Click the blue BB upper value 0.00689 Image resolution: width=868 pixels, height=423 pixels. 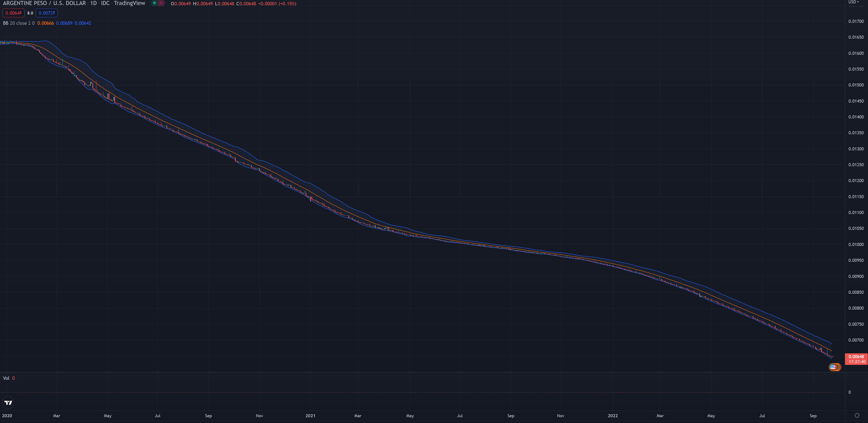tap(64, 23)
